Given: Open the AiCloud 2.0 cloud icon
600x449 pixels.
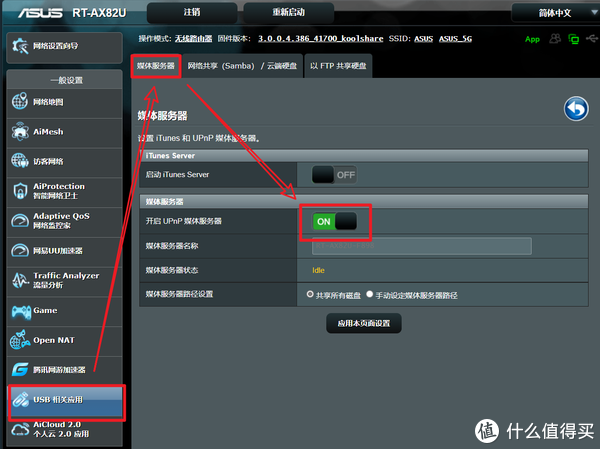Looking at the screenshot, I should [20, 429].
